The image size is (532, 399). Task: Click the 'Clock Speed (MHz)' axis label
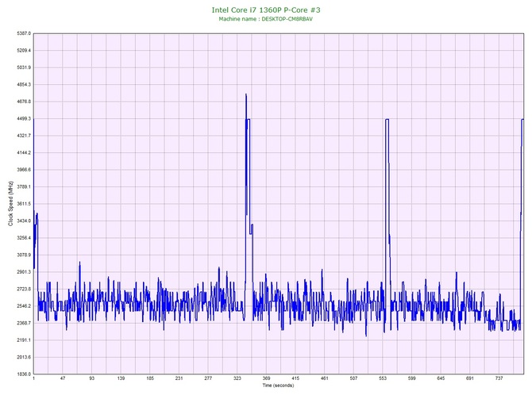(x=10, y=204)
